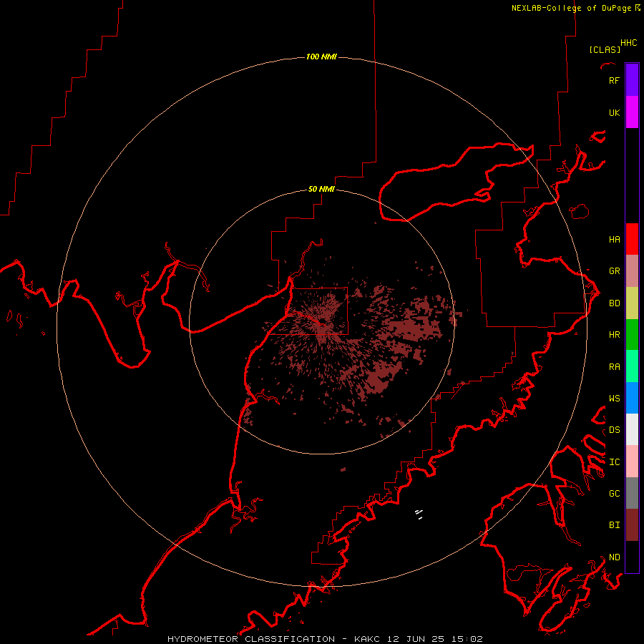The width and height of the screenshot is (644, 644).
Task: Click the ND legend label
Action: (x=614, y=557)
